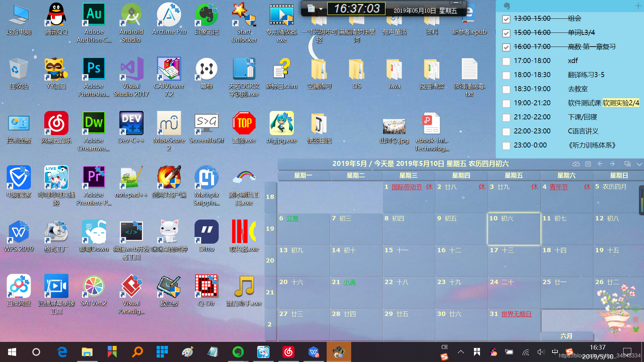Launch YY语音 from the desktop
This screenshot has width=644, height=362.
tap(56, 74)
